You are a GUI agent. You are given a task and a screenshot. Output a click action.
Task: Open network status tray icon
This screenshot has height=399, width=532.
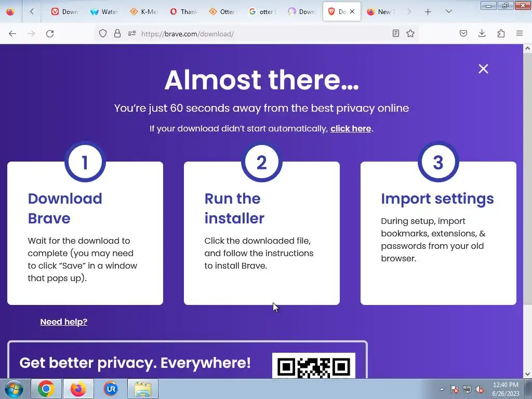(x=467, y=390)
